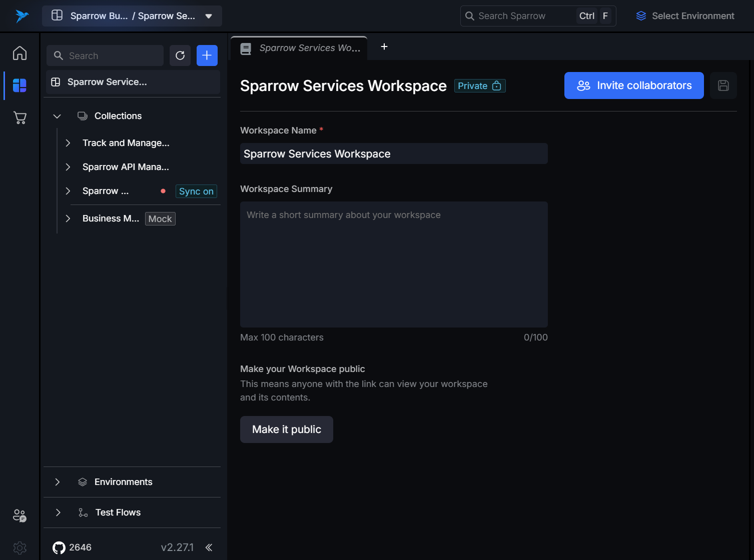Click the workspace grid icon in breadcrumb
754x560 pixels.
pyautogui.click(x=57, y=15)
